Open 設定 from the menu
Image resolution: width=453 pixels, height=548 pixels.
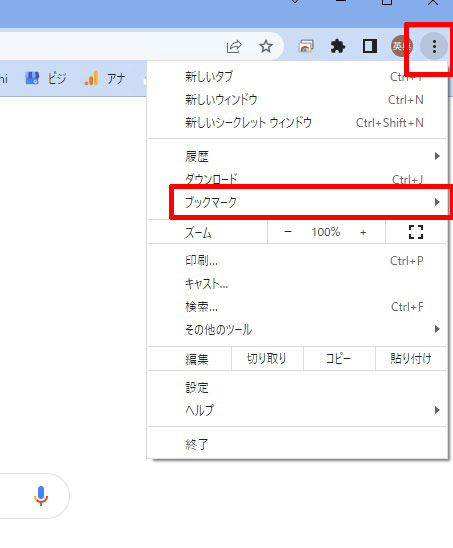tap(297, 388)
